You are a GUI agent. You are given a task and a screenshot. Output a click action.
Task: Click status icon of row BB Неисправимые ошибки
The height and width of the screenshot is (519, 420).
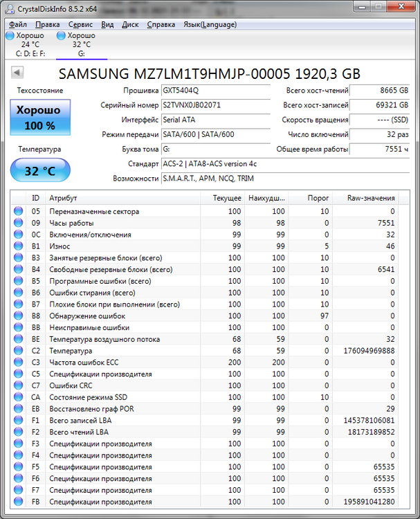(18, 327)
